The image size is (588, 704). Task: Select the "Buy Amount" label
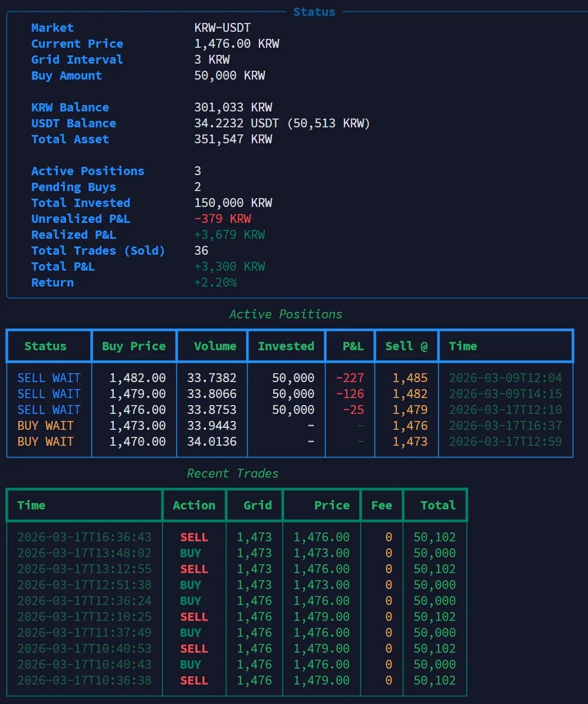67,75
